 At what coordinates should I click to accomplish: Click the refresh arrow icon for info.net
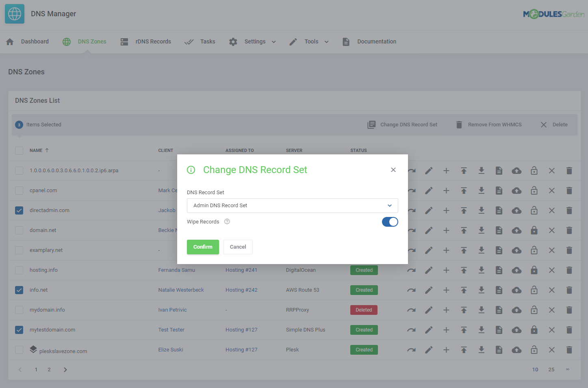tap(411, 290)
